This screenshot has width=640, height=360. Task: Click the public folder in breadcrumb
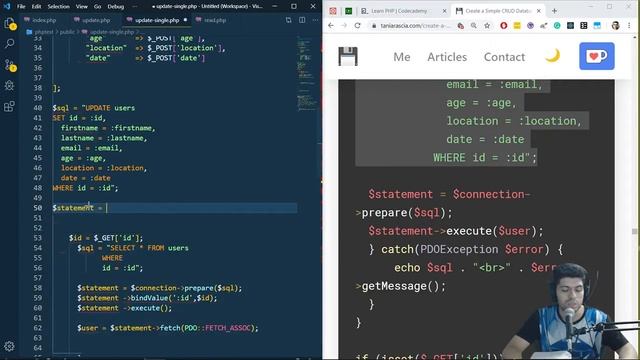67,31
